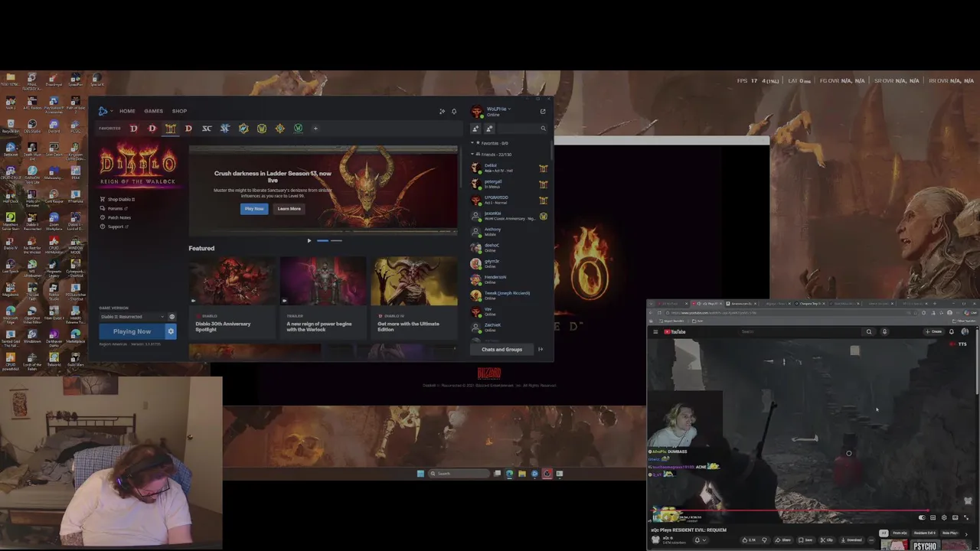Go to Battle.net HOME tab
980x551 pixels.
[127, 112]
